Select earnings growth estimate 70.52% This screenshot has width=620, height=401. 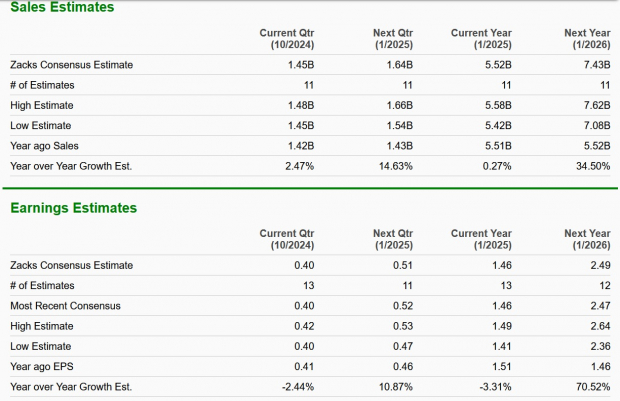click(x=593, y=387)
